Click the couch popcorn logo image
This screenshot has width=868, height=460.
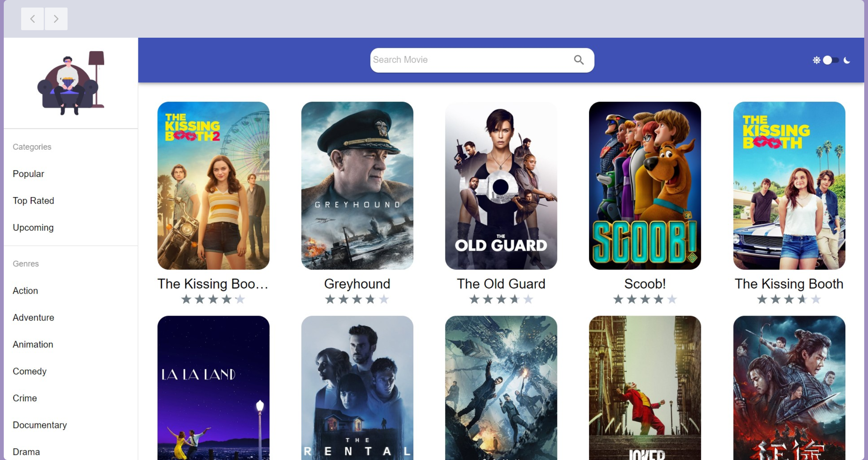coord(71,83)
